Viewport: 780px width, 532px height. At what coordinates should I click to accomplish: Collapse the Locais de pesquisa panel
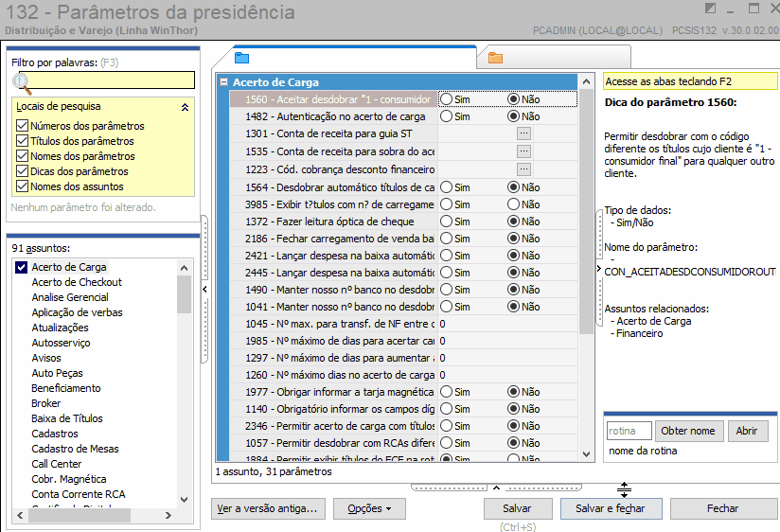click(185, 107)
